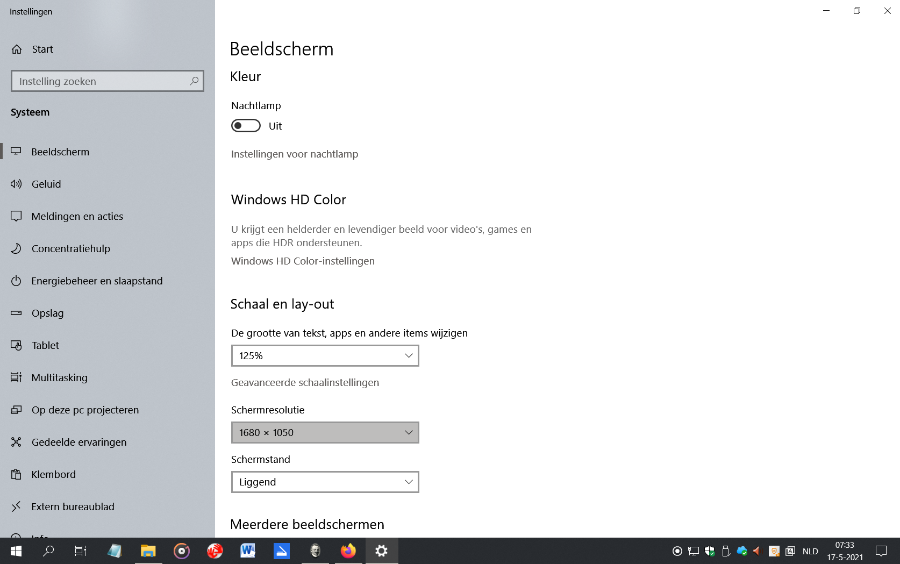The image size is (900, 564).
Task: Click the search magnifier in Instelling zoeken
Action: coord(194,81)
